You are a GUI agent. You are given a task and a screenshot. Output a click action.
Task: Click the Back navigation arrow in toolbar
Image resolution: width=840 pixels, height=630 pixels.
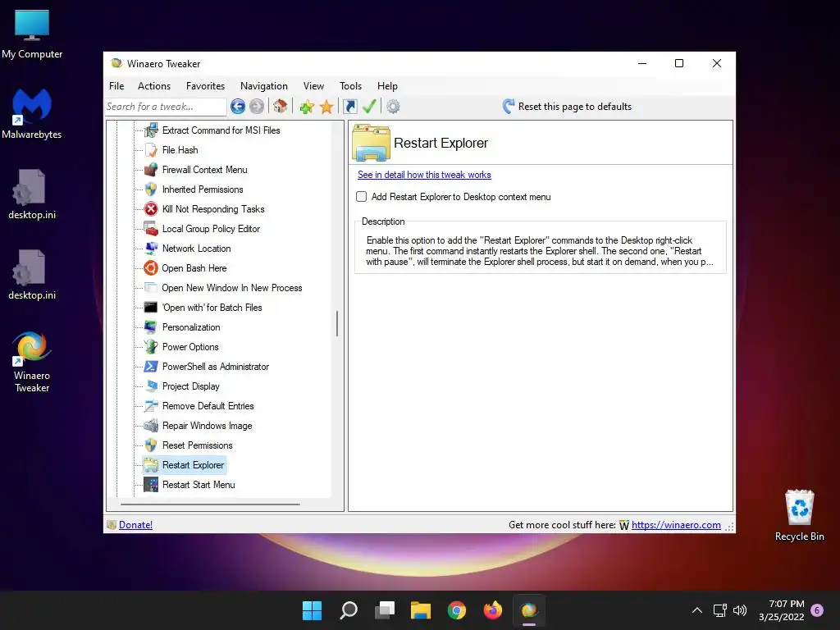(x=238, y=107)
